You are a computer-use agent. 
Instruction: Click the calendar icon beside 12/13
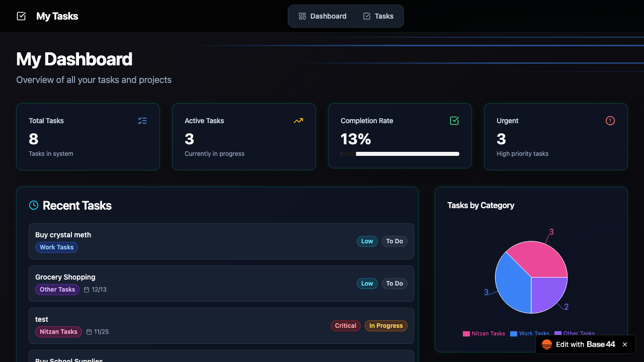[87, 290]
